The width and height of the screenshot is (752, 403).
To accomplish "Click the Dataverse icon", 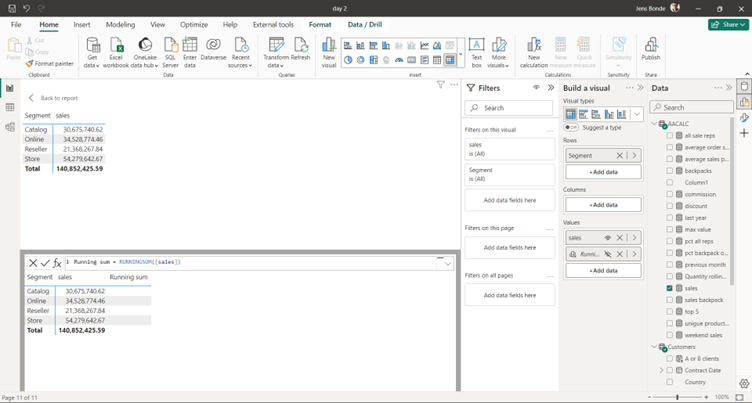I will click(213, 46).
